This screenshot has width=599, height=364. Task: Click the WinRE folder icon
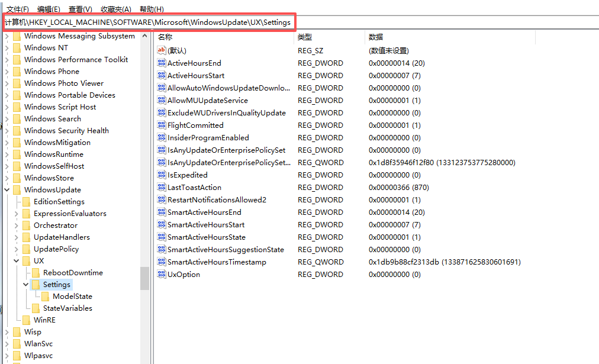[x=27, y=320]
